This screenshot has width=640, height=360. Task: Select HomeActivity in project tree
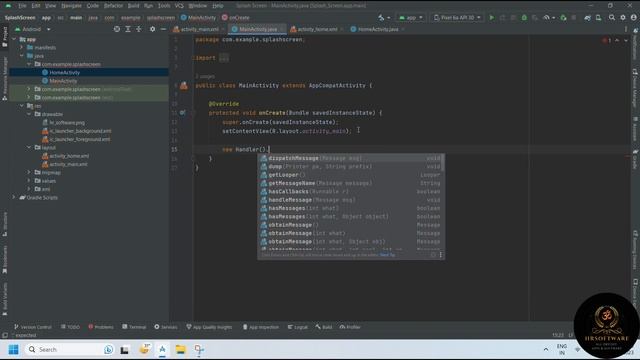tap(64, 72)
